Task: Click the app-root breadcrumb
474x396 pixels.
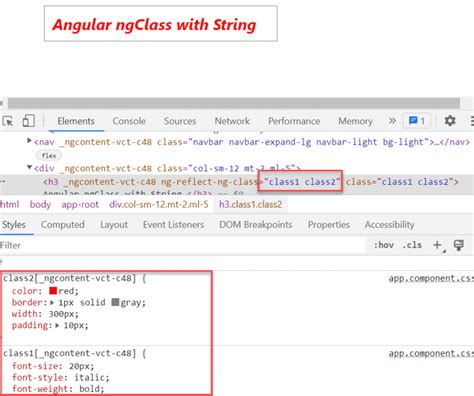Action: pyautogui.click(x=80, y=204)
